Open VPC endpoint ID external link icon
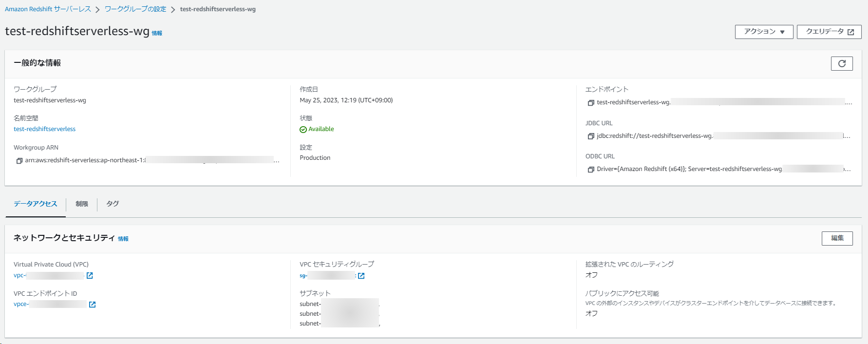868x344 pixels. (x=92, y=305)
